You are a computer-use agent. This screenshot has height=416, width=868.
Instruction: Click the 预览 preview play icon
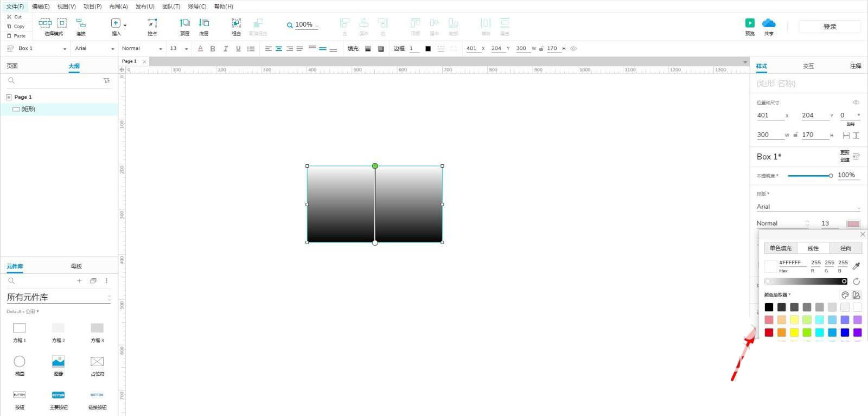[x=750, y=23]
